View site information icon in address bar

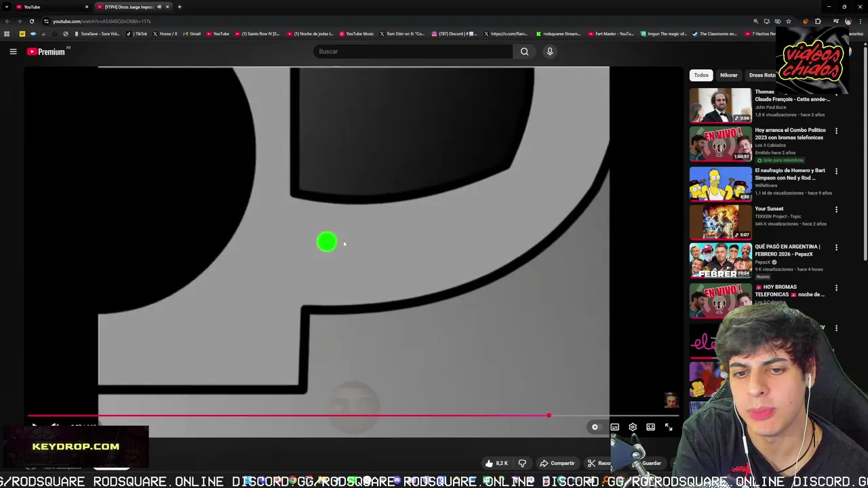click(46, 22)
